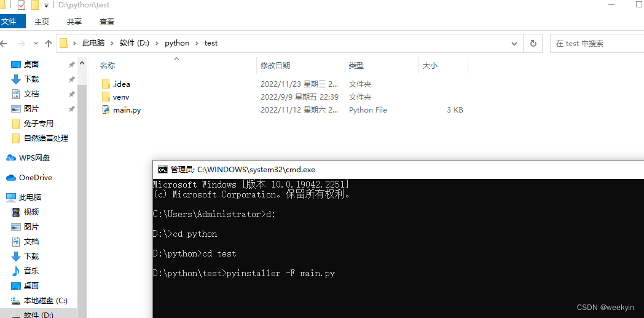Image resolution: width=644 pixels, height=318 pixels.
Task: Click the quick access toolbar new folder icon
Action: pos(35,6)
